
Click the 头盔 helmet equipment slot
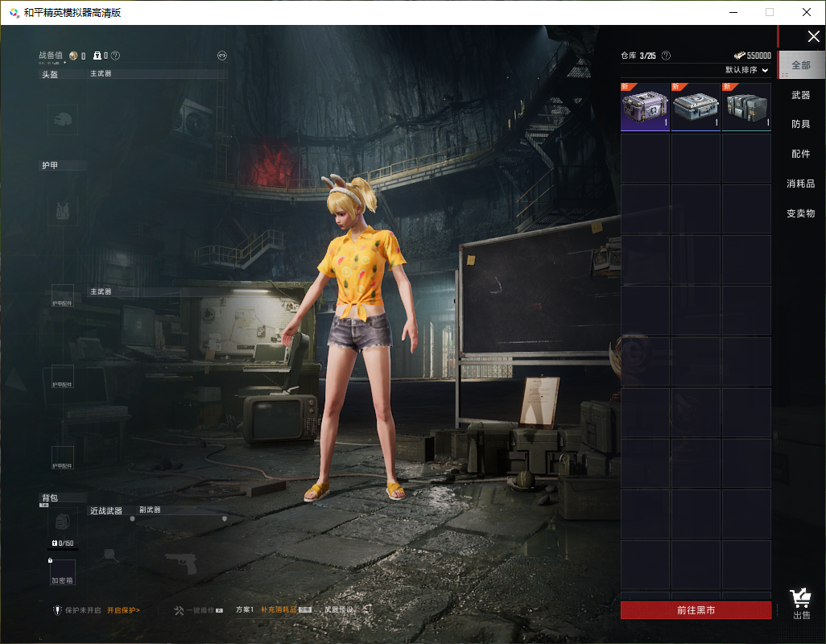(x=63, y=119)
